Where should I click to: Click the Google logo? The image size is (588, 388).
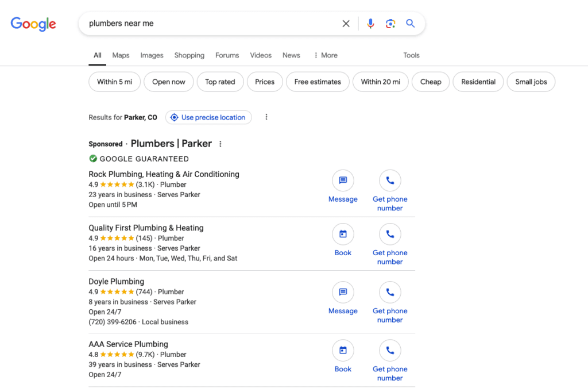pyautogui.click(x=33, y=24)
